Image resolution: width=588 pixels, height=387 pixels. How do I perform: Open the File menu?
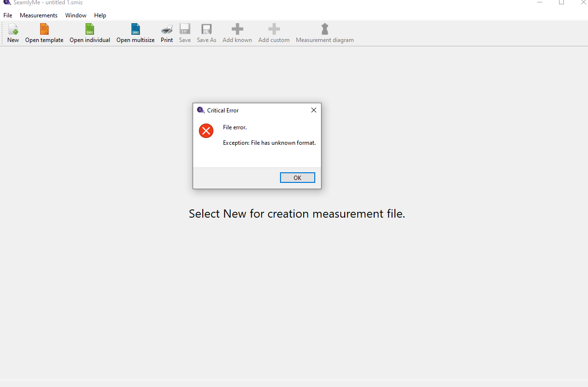click(x=8, y=15)
